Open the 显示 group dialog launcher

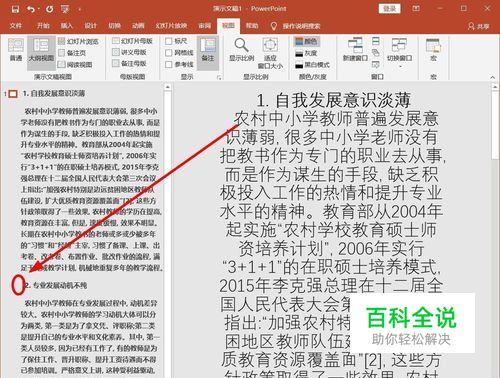point(219,77)
